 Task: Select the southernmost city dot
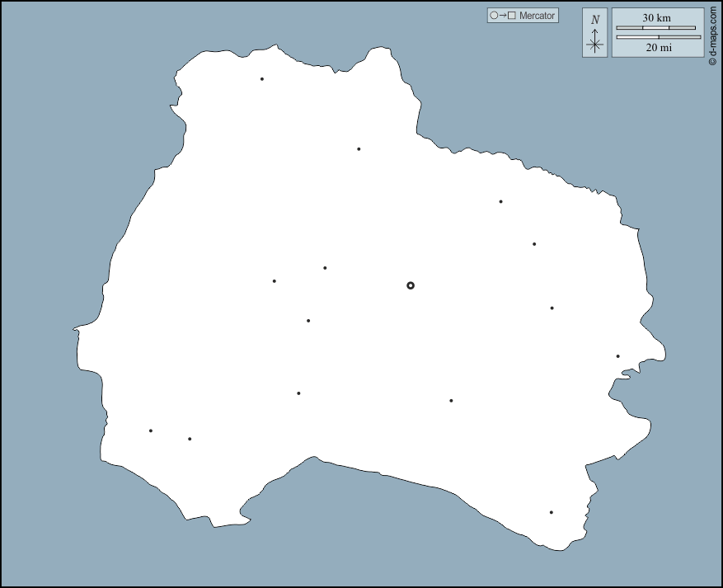click(x=552, y=512)
